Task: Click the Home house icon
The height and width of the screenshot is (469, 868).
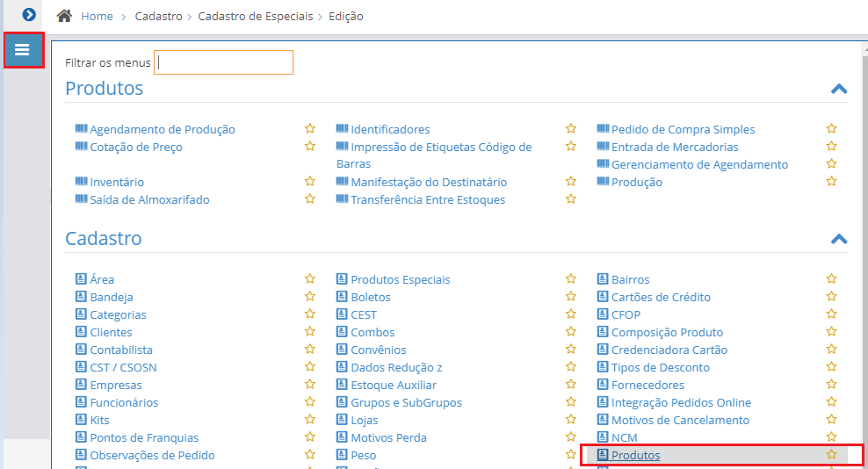Action: 64,16
